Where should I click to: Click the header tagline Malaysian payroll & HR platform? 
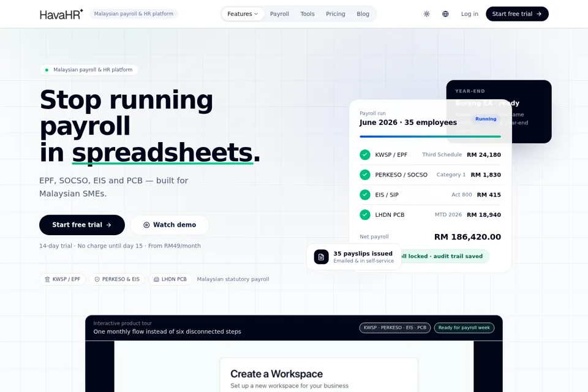pyautogui.click(x=134, y=14)
